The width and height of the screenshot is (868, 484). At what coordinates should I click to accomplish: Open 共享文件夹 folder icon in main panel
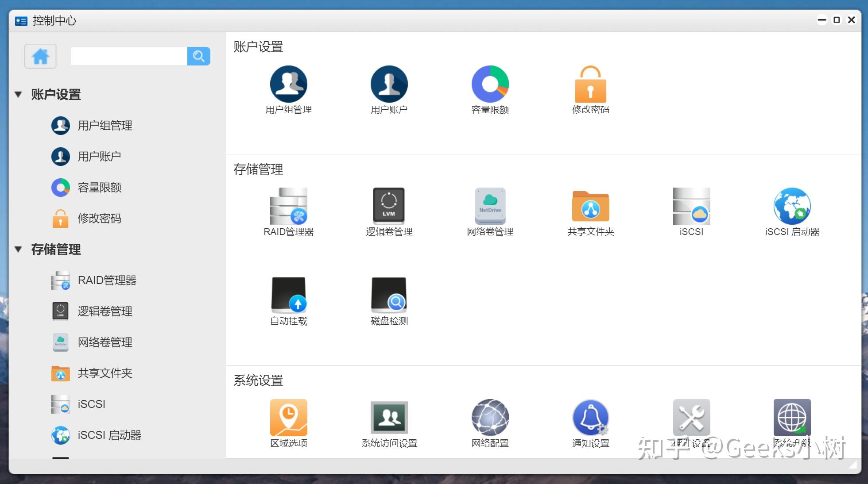pyautogui.click(x=590, y=207)
